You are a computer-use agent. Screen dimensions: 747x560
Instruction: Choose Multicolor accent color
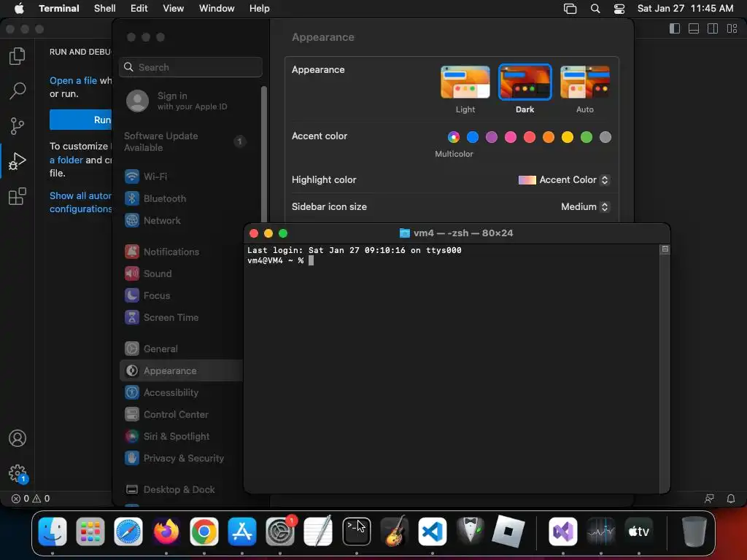pos(454,137)
